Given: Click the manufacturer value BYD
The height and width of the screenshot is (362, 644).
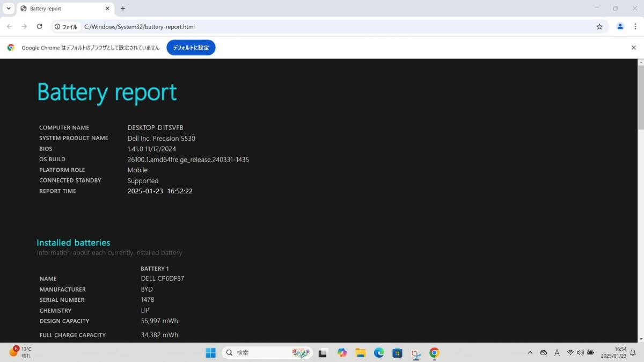Looking at the screenshot, I should point(147,289).
